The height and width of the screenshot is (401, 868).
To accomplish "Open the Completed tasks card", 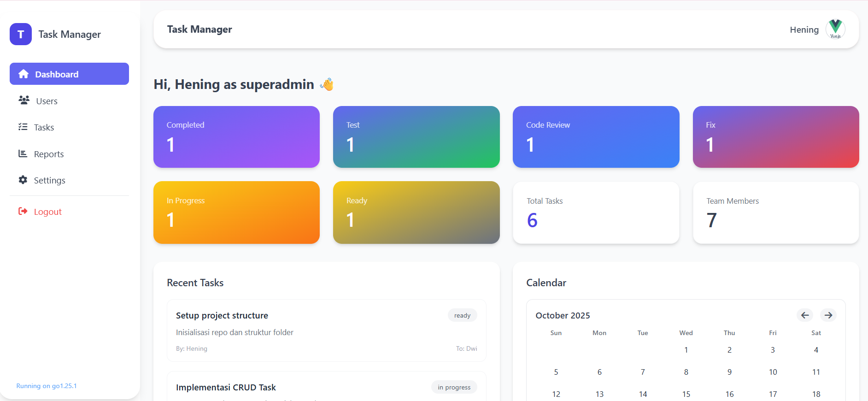I will click(236, 137).
